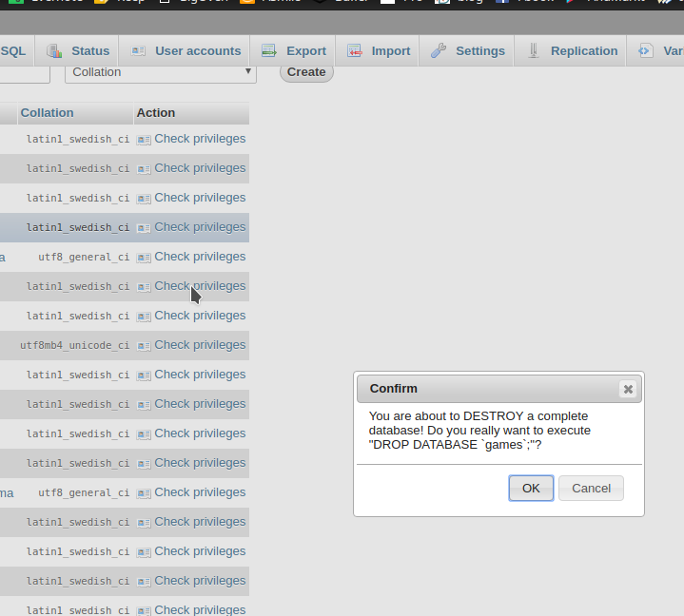
Task: Click the User accounts tab icon
Action: (138, 51)
